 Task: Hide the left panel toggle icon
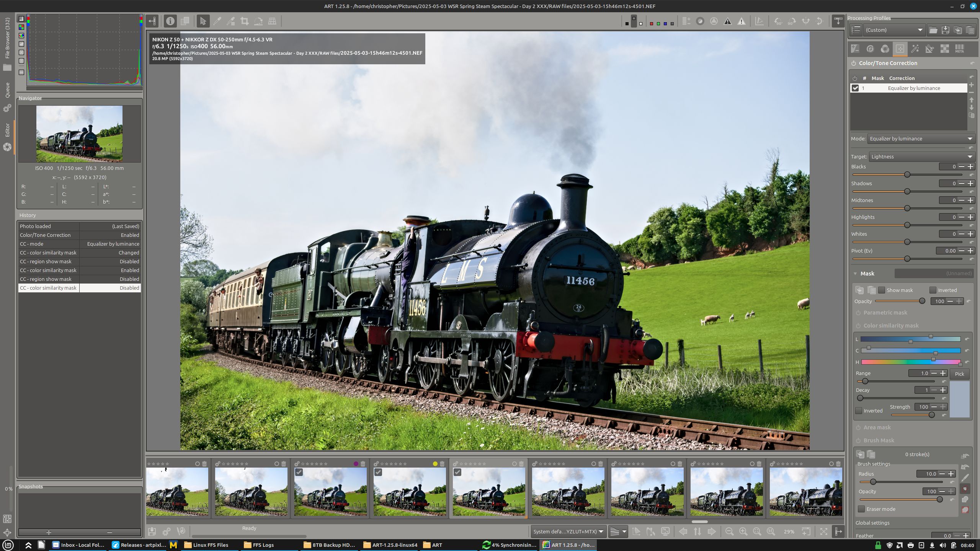click(x=152, y=21)
